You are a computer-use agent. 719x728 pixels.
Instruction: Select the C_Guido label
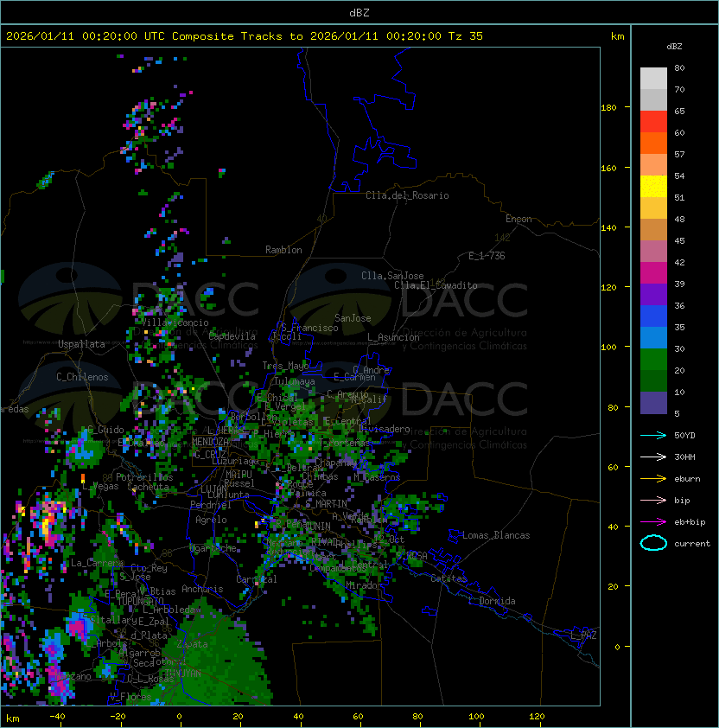click(105, 430)
